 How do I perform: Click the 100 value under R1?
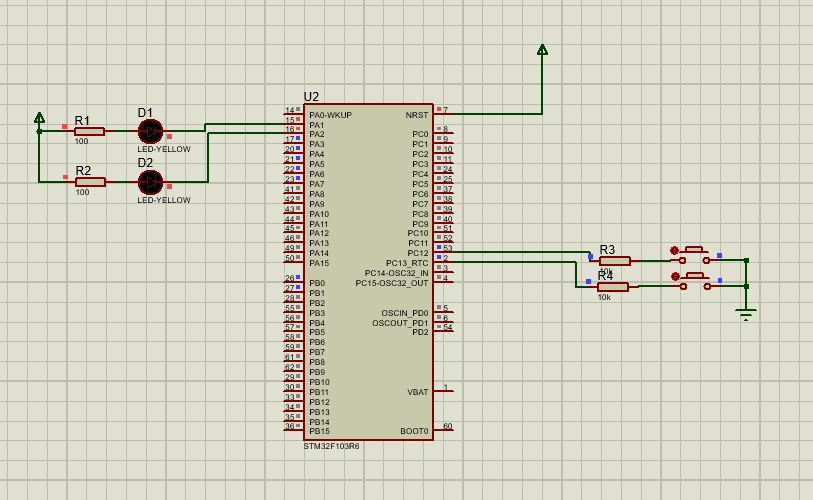81,142
